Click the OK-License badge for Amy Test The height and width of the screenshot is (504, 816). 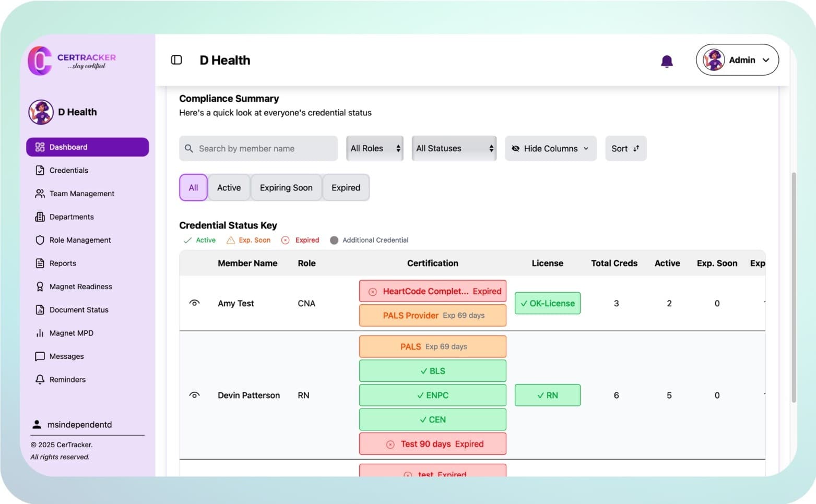pos(547,303)
